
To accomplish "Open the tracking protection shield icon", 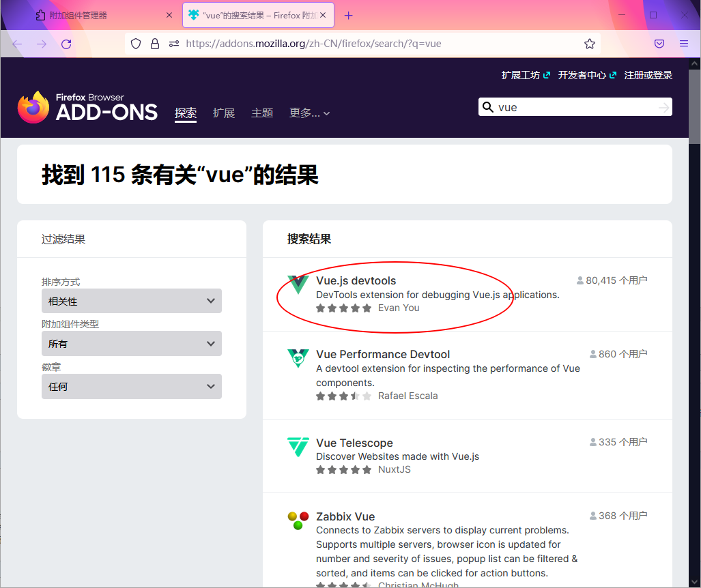I will click(136, 44).
